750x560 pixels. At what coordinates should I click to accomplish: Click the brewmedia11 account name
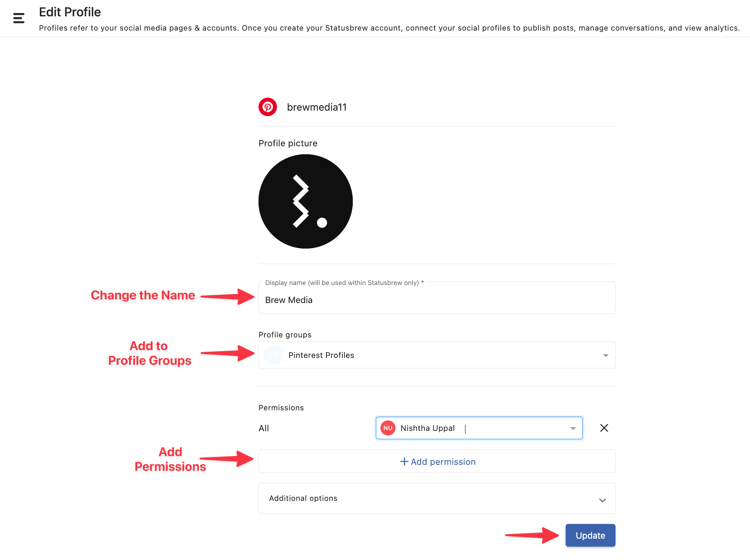pos(317,107)
